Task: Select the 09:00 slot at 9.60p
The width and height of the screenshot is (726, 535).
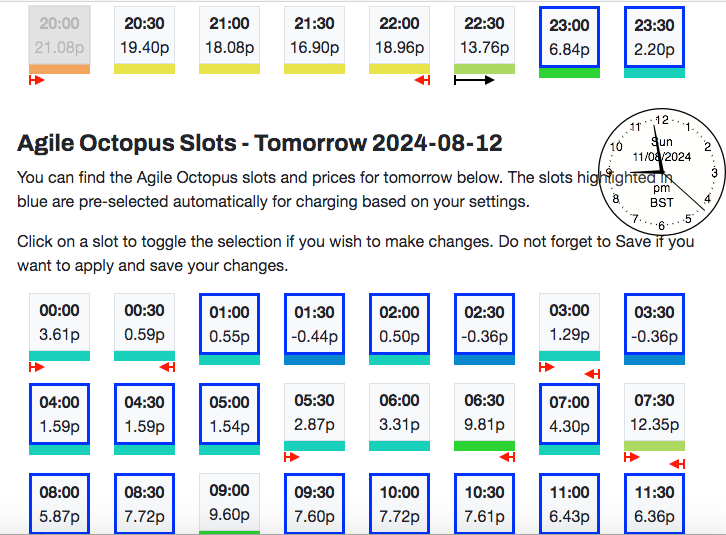Action: click(230, 503)
